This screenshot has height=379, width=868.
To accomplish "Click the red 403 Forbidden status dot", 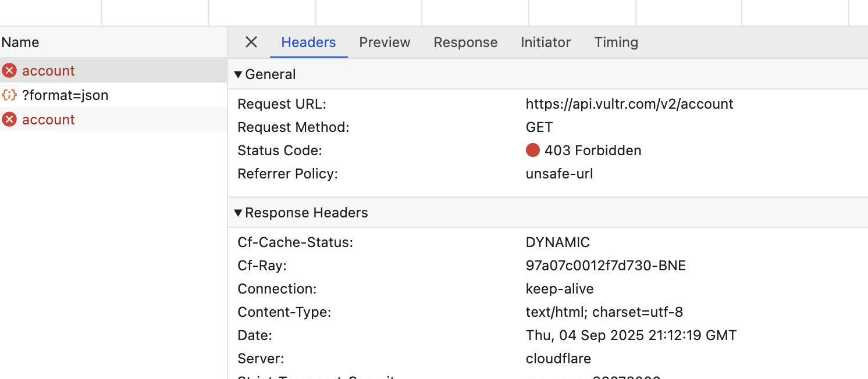I will point(532,151).
